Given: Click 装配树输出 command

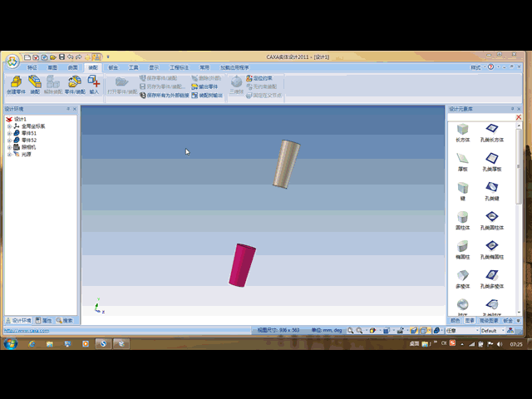Looking at the screenshot, I should click(x=207, y=96).
